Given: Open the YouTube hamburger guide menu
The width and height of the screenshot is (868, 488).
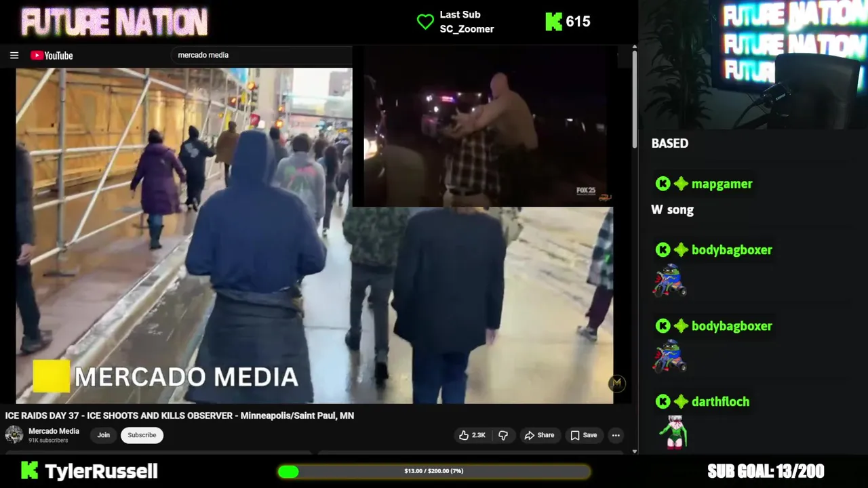Looking at the screenshot, I should (x=14, y=56).
